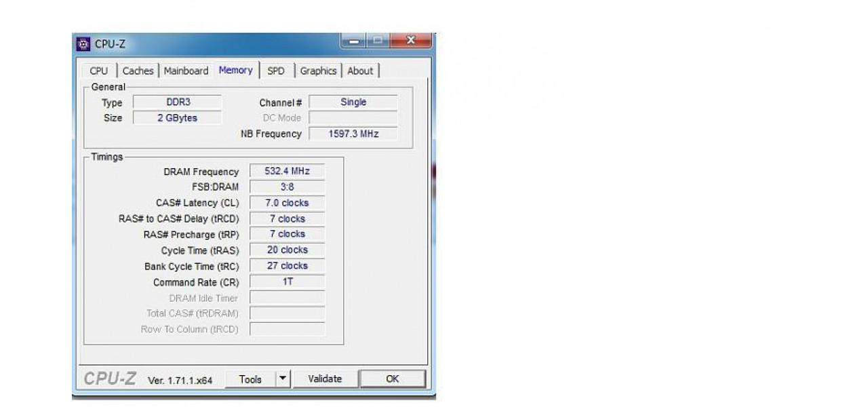The width and height of the screenshot is (868, 407).
Task: Click the CAS# Latency value 7.0 clocks
Action: tap(288, 203)
